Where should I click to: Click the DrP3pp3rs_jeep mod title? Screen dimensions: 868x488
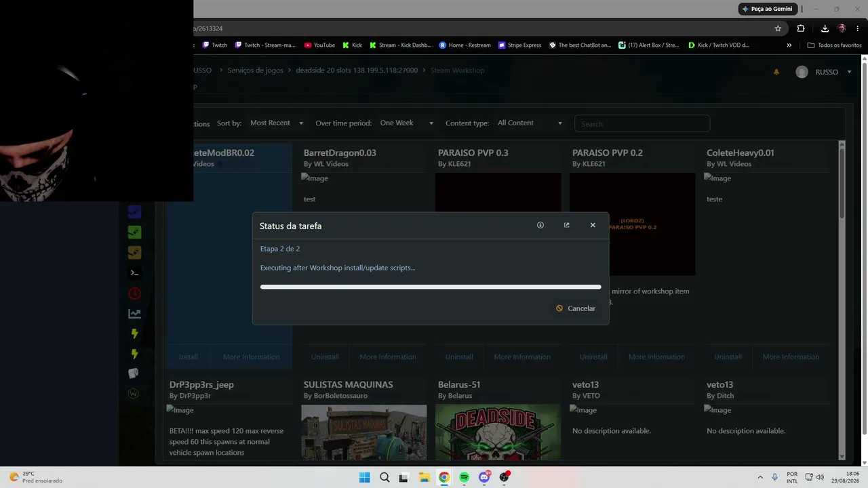coord(201,384)
